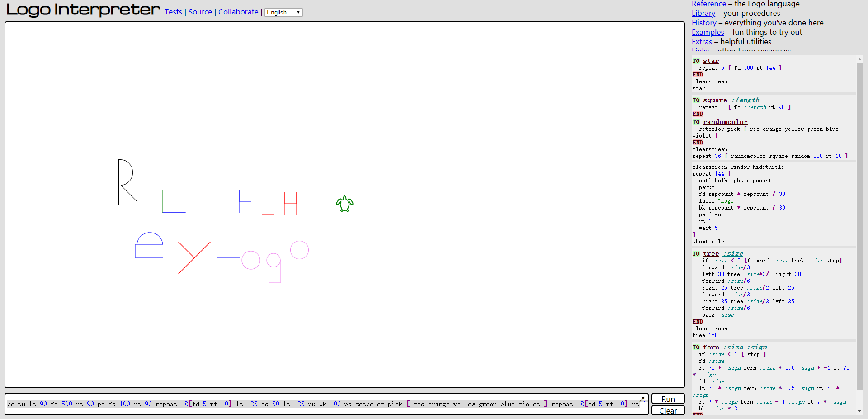Click the turtle icon on the canvas
The height and width of the screenshot is (419, 868).
[x=344, y=204]
